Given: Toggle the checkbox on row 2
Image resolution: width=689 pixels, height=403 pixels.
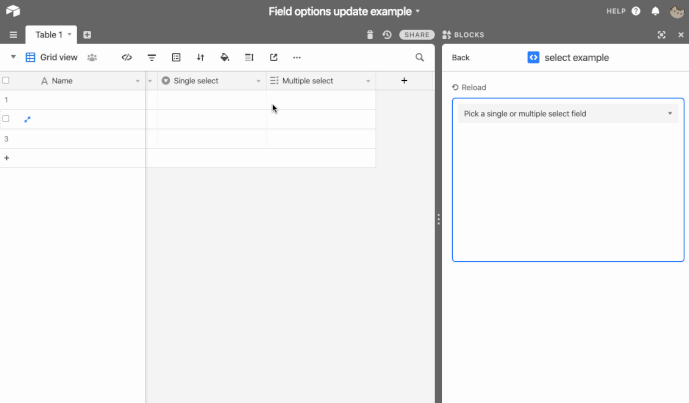Looking at the screenshot, I should (6, 119).
